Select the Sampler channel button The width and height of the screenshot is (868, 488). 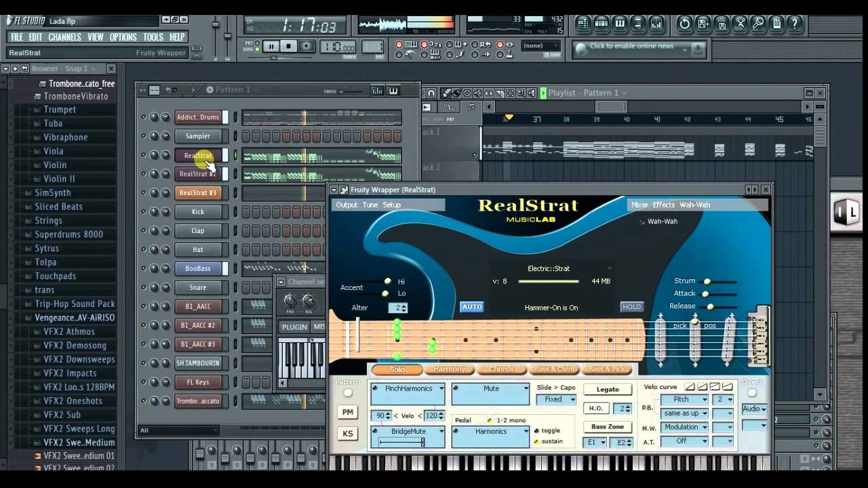coord(198,136)
